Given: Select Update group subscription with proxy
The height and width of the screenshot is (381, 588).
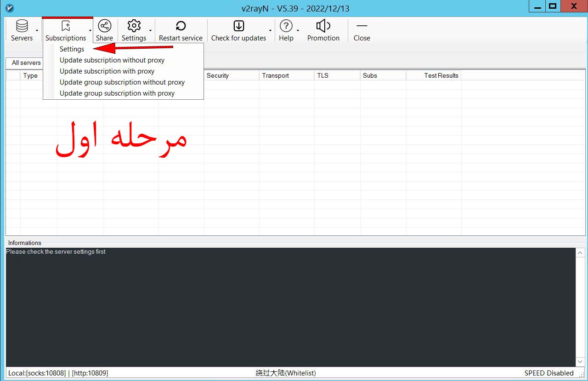Looking at the screenshot, I should [123, 93].
